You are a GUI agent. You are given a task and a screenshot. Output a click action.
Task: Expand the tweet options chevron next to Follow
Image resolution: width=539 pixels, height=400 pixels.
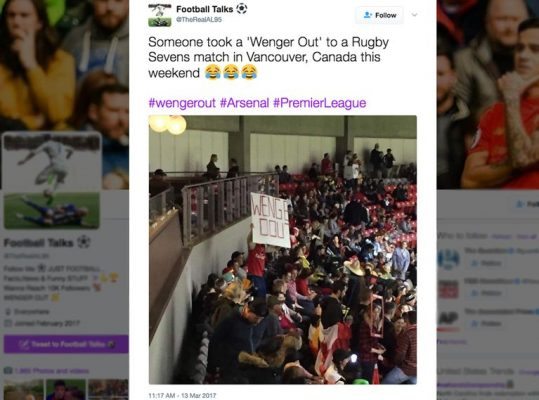(415, 15)
